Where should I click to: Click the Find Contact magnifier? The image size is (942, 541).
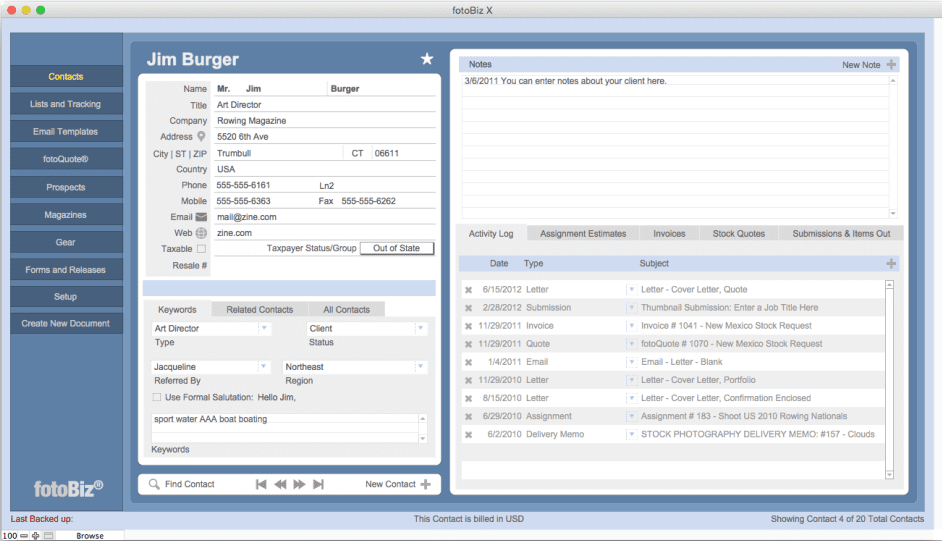coord(154,484)
